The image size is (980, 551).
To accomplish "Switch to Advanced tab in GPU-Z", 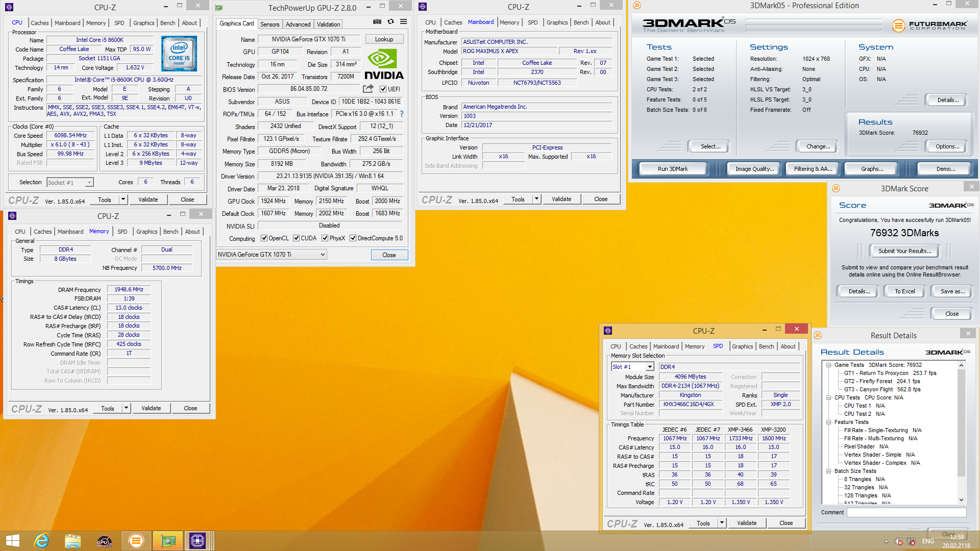I will click(x=298, y=24).
